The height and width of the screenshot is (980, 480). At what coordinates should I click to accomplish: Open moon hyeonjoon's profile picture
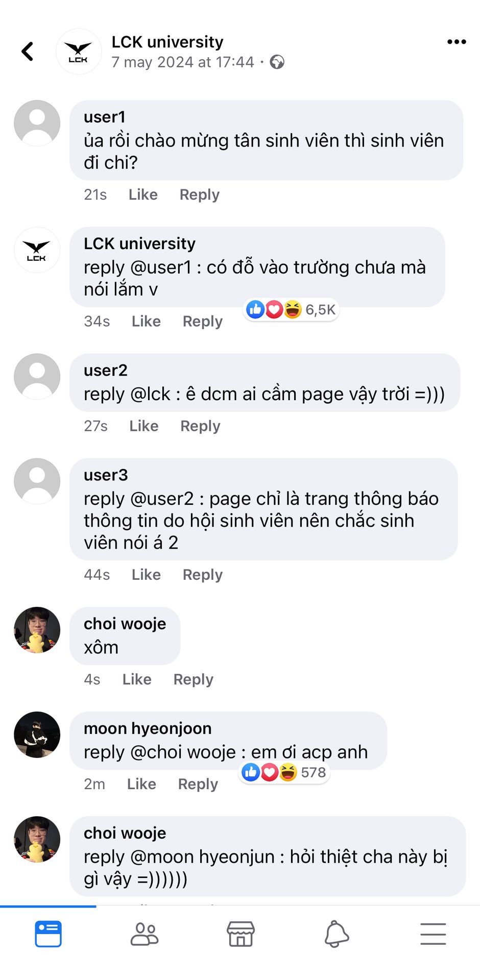(37, 734)
